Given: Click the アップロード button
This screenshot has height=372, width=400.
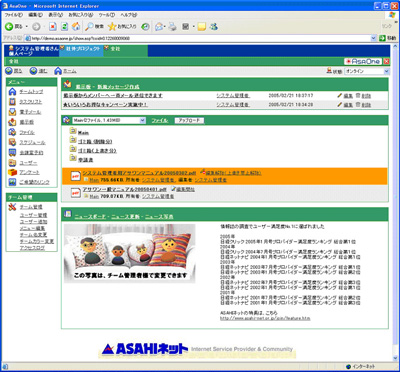Looking at the screenshot, I should [189, 120].
